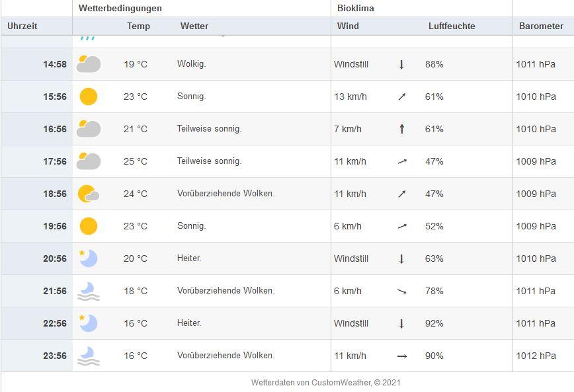This screenshot has height=392, width=574.
Task: Click the Luftfeuchte column header
Action: point(452,26)
